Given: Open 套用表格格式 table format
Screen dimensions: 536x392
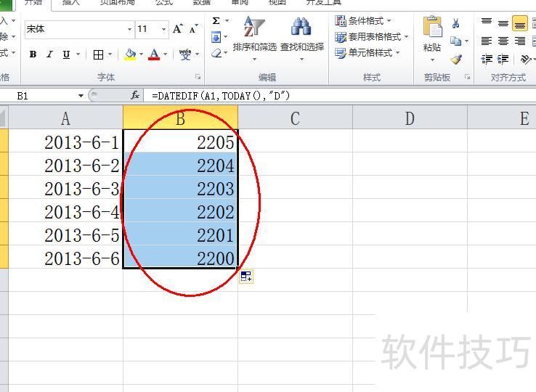Looking at the screenshot, I should coord(371,37).
